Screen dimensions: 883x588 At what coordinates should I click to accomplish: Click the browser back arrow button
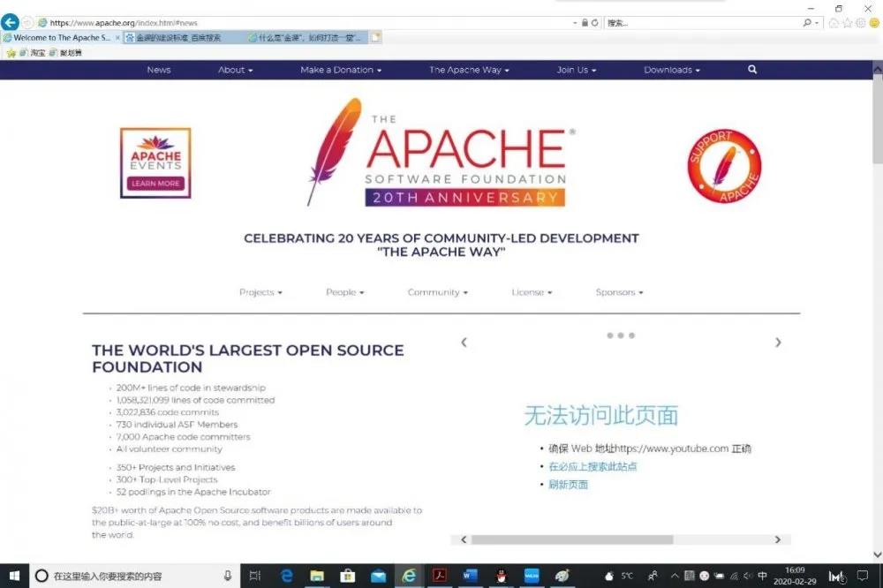[x=11, y=22]
